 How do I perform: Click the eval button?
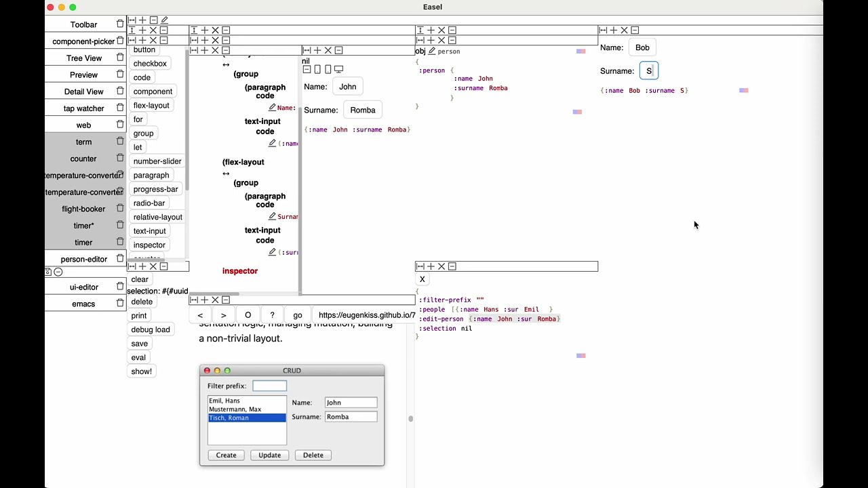138,357
